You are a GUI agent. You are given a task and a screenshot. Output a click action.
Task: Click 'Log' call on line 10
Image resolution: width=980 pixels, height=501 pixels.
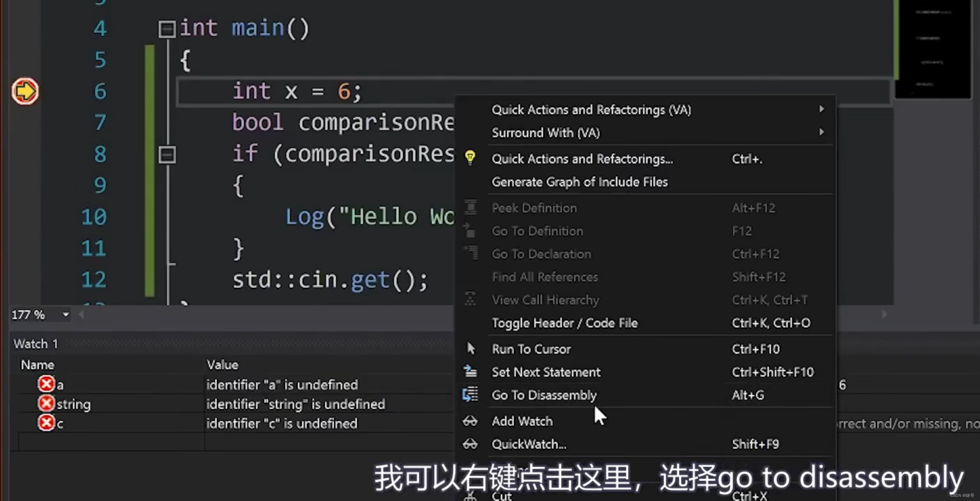coord(304,217)
